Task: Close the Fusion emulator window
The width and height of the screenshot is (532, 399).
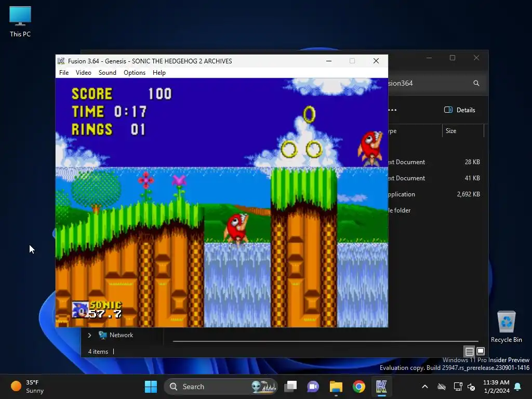Action: coord(376,61)
